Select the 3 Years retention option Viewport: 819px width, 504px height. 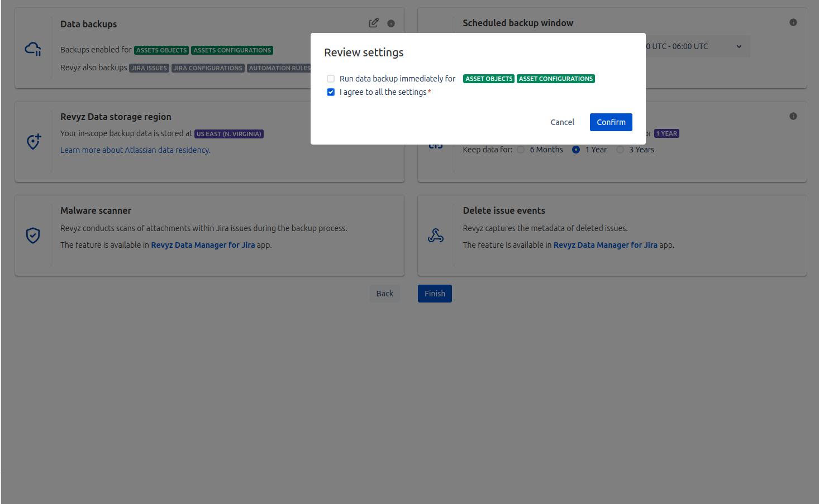point(620,150)
